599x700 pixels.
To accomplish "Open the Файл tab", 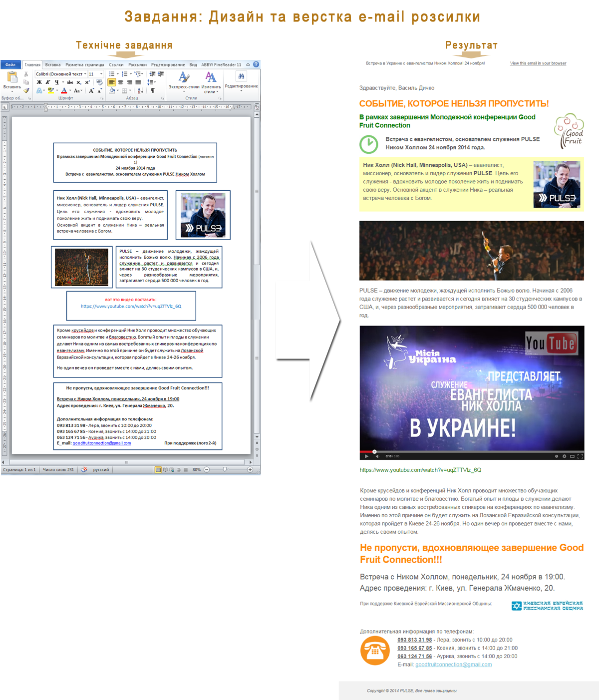I will [x=10, y=64].
